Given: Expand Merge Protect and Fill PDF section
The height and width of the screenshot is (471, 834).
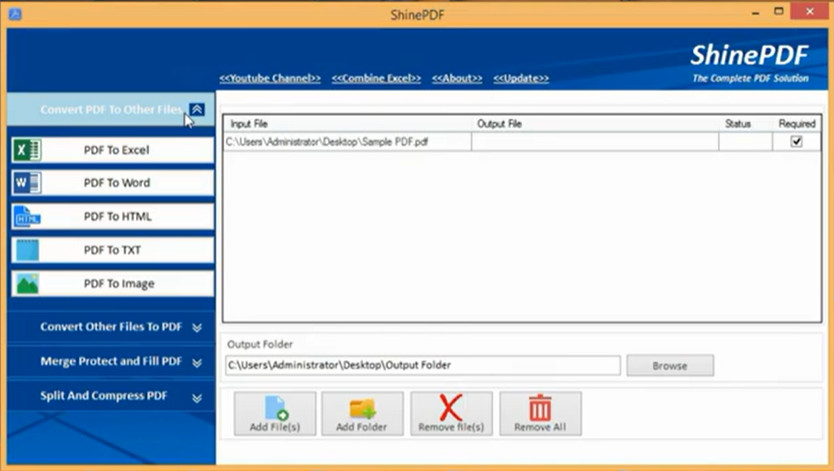Looking at the screenshot, I should 197,363.
